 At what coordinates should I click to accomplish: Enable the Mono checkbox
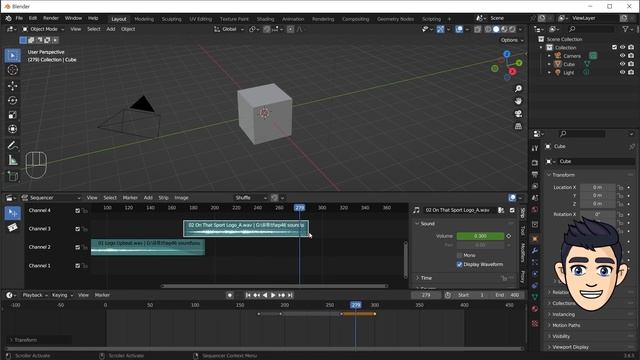460,256
